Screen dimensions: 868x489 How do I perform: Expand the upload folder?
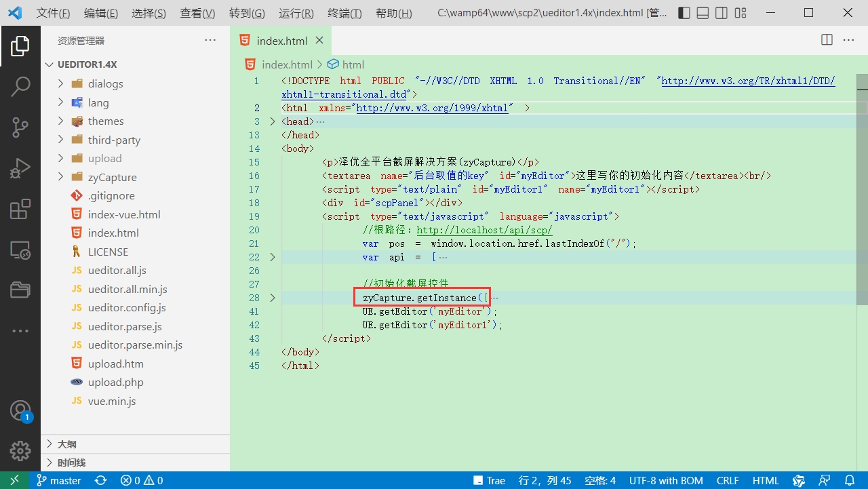60,158
